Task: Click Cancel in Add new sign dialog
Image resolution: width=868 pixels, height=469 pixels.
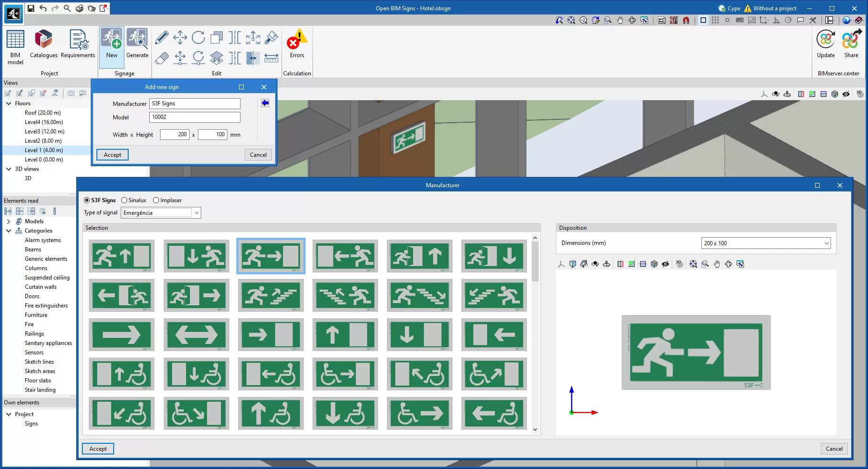Action: (258, 155)
